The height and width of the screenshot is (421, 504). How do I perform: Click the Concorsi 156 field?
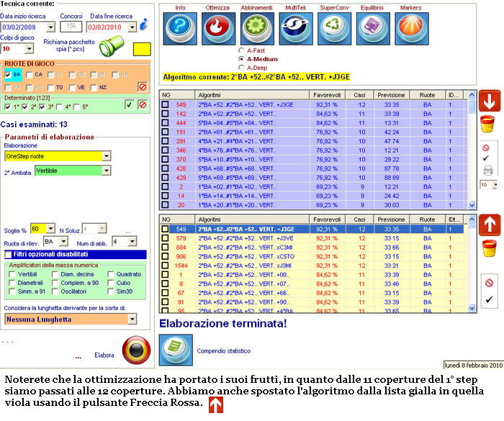tap(71, 27)
